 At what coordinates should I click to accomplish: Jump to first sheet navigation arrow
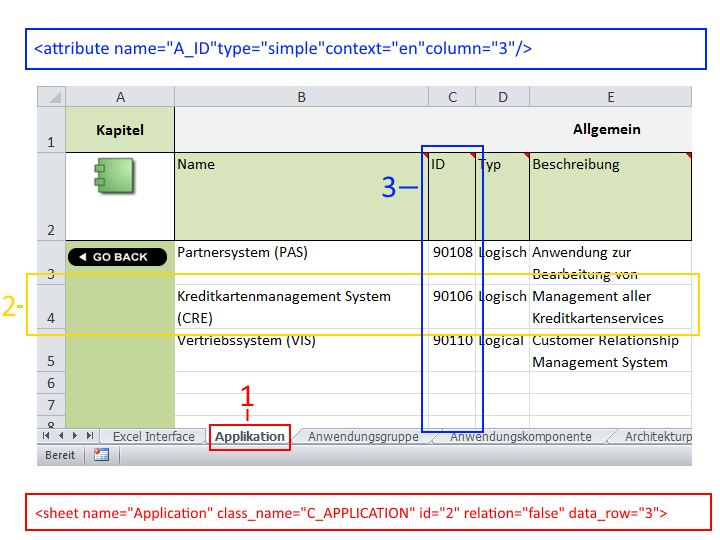tap(46, 435)
